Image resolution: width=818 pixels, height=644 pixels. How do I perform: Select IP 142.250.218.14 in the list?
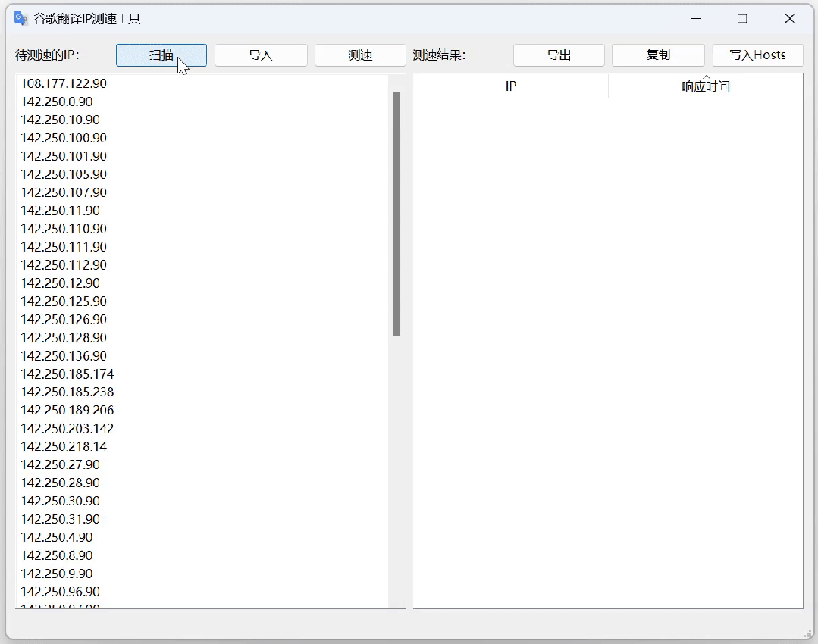click(x=64, y=446)
